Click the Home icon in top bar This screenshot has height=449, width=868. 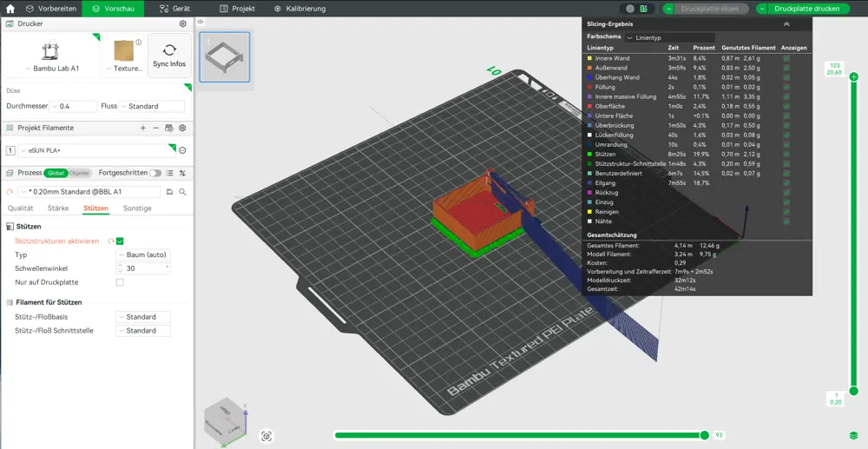pos(10,9)
